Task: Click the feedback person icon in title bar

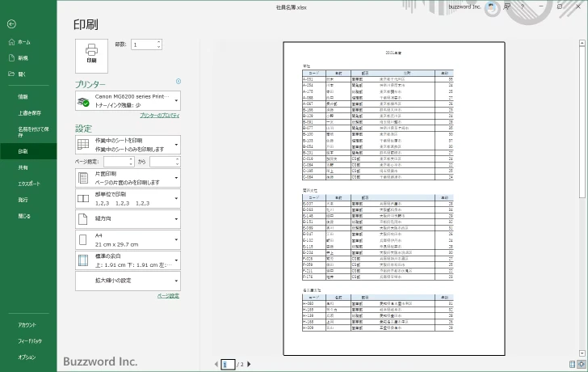Action: 507,6
